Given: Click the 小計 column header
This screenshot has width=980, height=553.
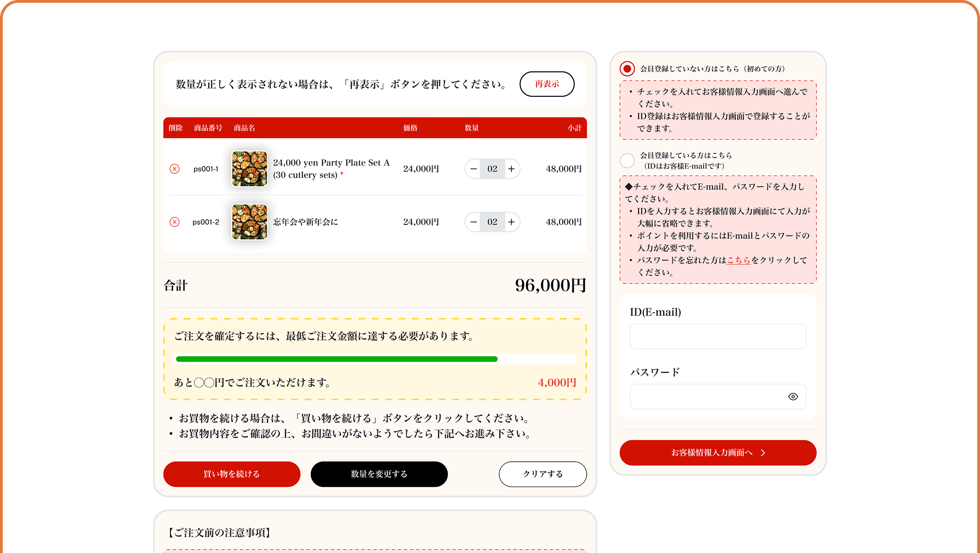Looking at the screenshot, I should [x=575, y=128].
